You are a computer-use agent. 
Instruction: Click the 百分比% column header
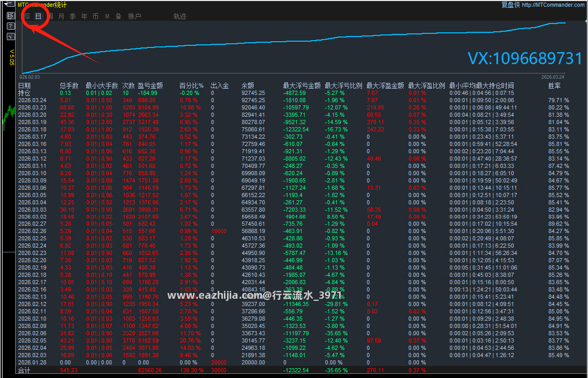click(x=192, y=86)
